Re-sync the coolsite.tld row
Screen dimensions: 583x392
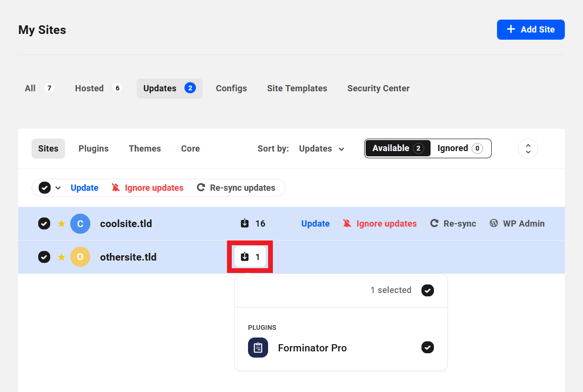click(x=453, y=224)
